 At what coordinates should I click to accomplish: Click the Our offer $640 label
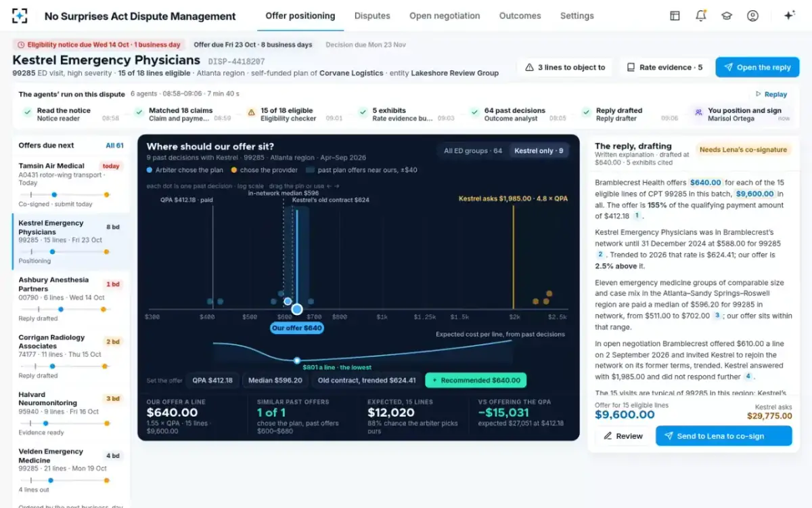coord(296,328)
